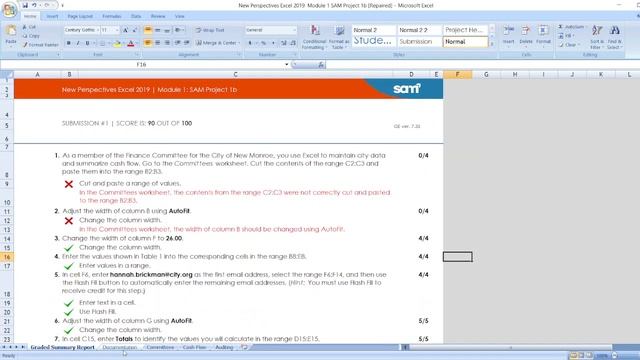This screenshot has height=360, width=640.
Task: Apply the Submission cell style
Action: point(419,42)
